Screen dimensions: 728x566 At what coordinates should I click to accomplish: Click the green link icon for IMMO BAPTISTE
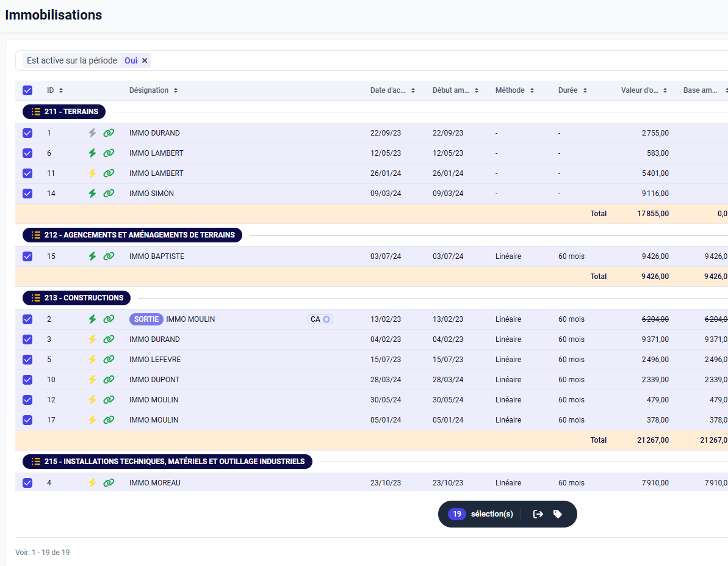pos(109,256)
